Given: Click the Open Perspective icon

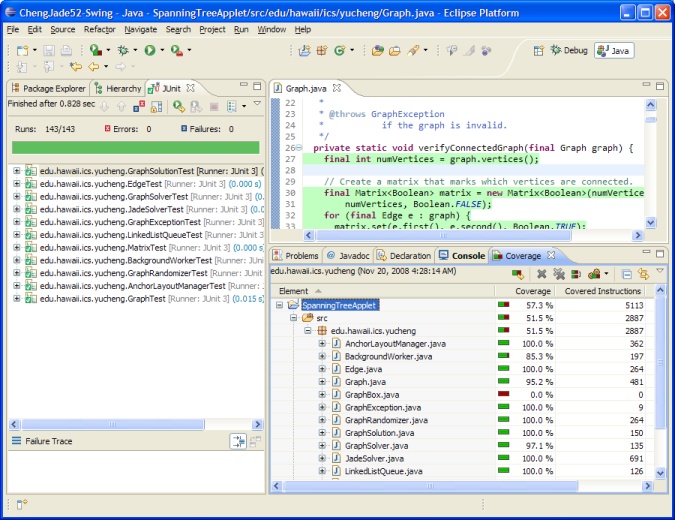Looking at the screenshot, I should coord(539,51).
